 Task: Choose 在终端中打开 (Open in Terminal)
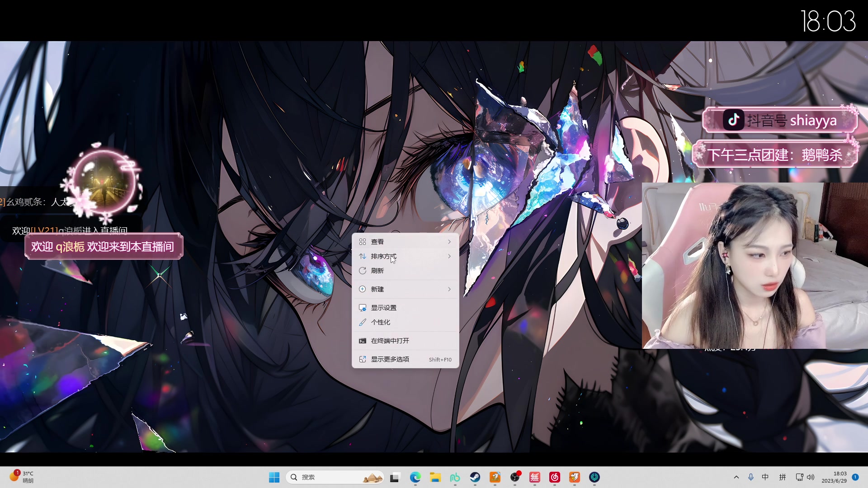click(405, 341)
